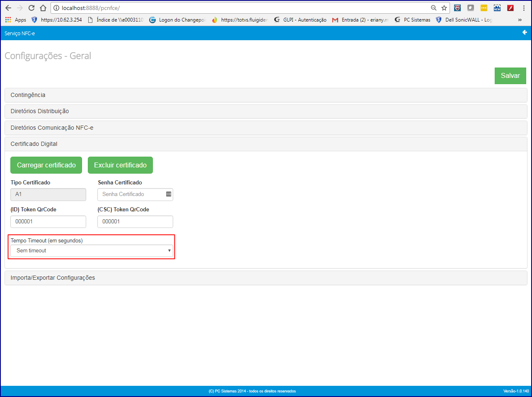Click the gray square extension icon
532x397 pixels.
[471, 8]
